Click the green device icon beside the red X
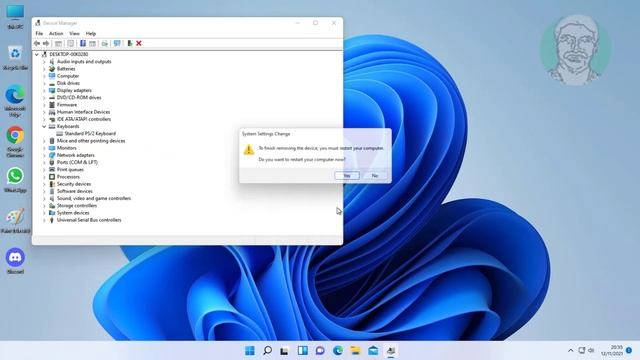The width and height of the screenshot is (640, 360). coord(129,43)
